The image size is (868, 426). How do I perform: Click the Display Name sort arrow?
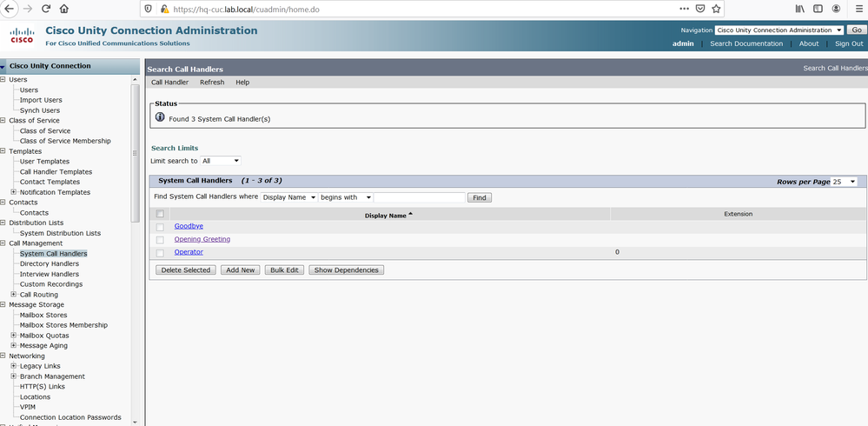[x=410, y=215]
